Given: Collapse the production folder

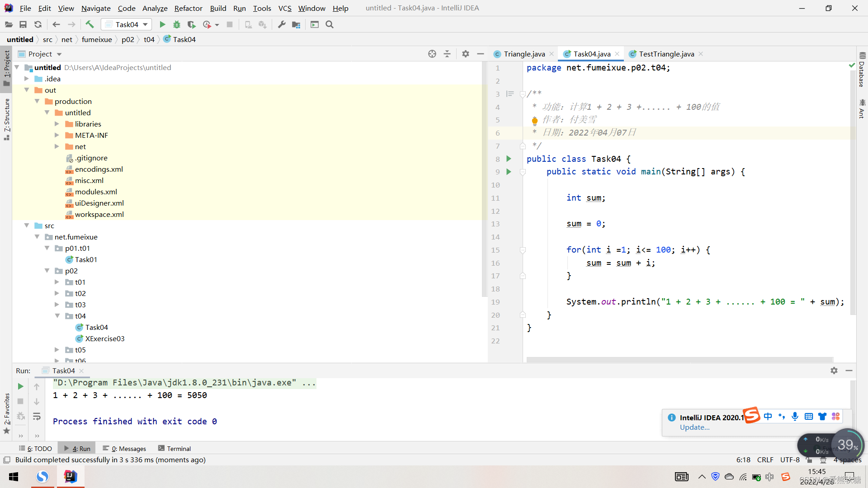Looking at the screenshot, I should tap(37, 101).
